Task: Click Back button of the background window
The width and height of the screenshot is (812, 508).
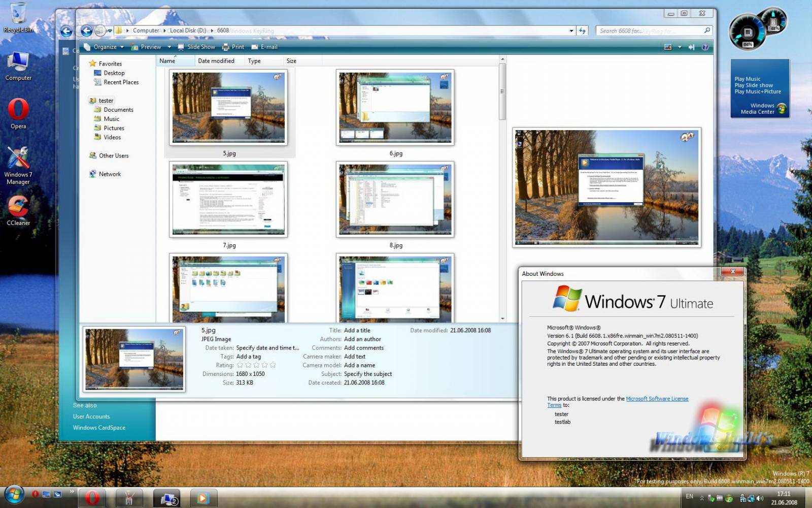Action: point(66,31)
